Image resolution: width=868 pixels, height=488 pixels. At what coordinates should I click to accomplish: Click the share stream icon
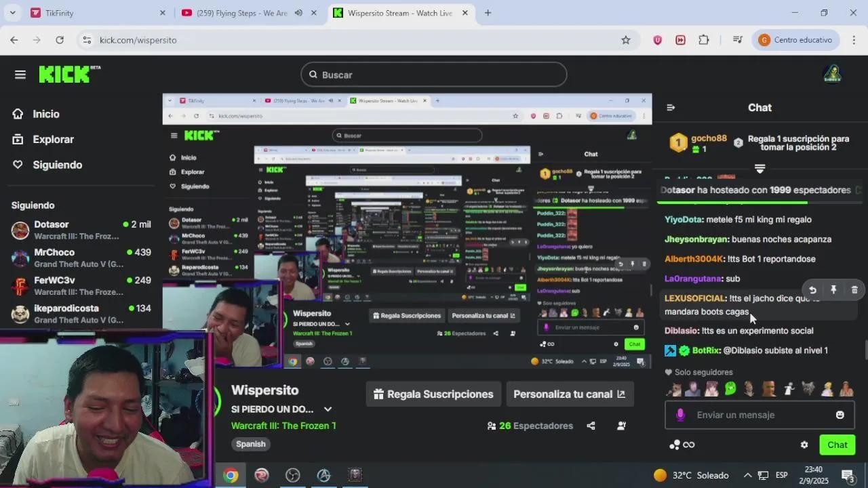[x=591, y=426]
